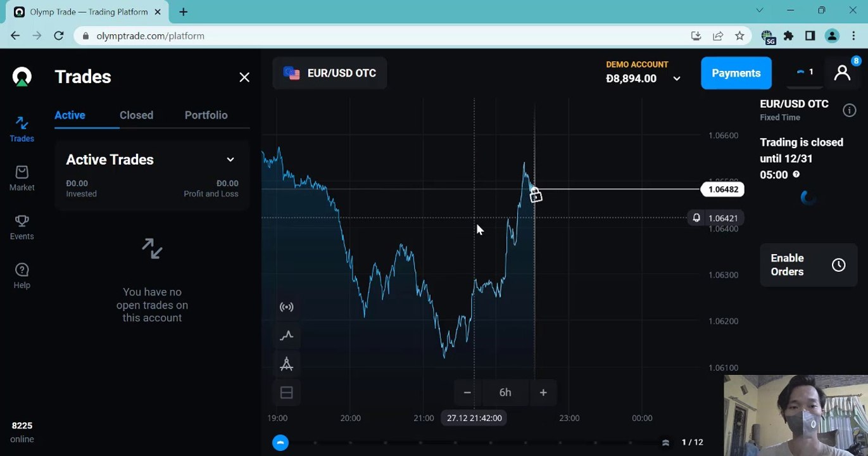Screen dimensions: 868x456
Task: Open help on trading closed time
Action: coord(796,175)
